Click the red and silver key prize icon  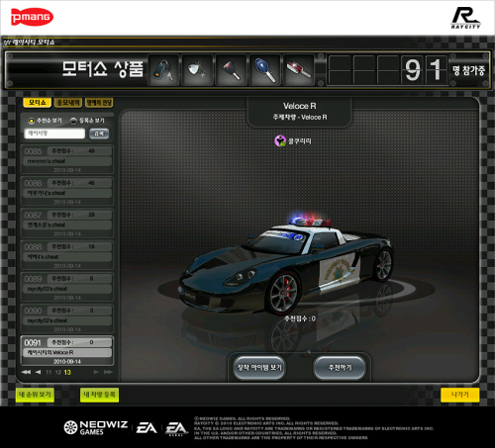pos(299,70)
